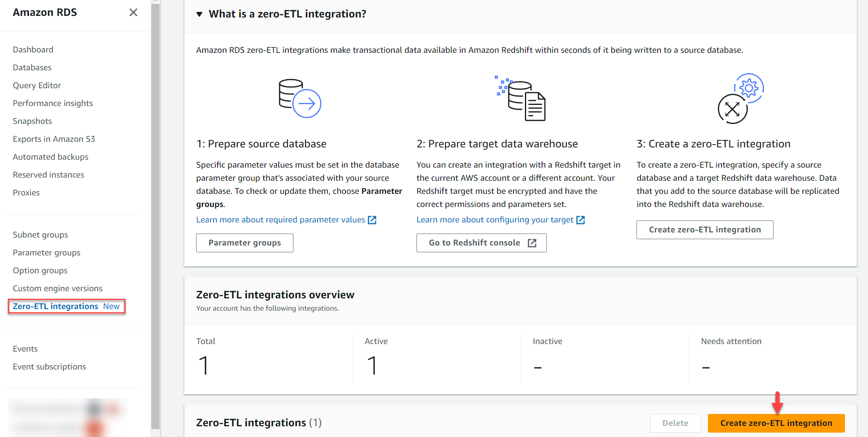Close the Amazon RDS navigation panel
Screen dimensions: 868x437
pos(133,12)
